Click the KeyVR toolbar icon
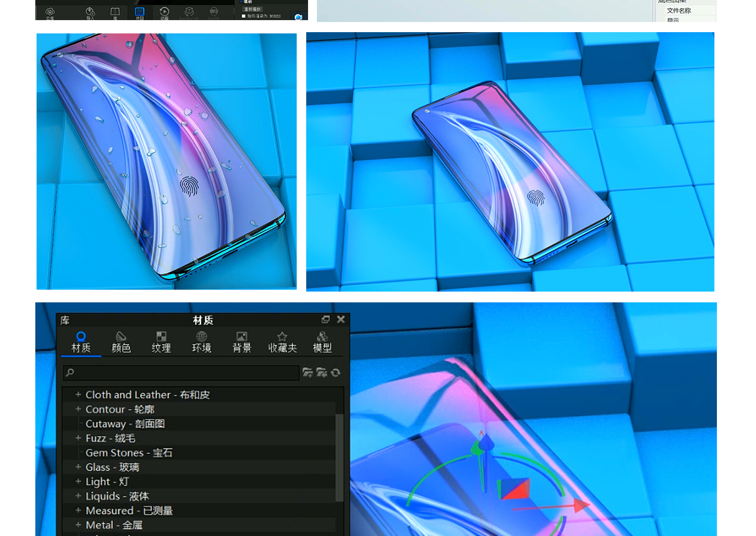 [x=214, y=13]
